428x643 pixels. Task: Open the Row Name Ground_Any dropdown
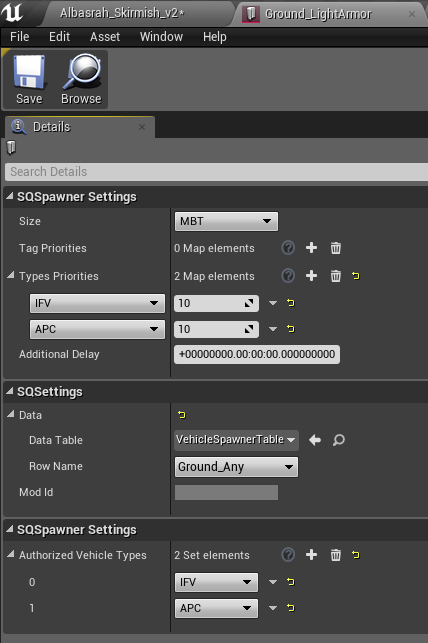click(237, 467)
